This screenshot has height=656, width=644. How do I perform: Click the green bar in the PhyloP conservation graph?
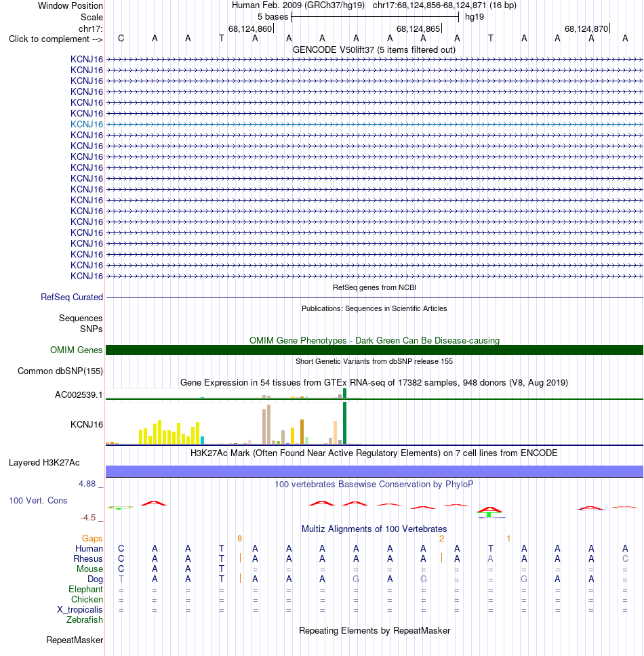(x=489, y=514)
